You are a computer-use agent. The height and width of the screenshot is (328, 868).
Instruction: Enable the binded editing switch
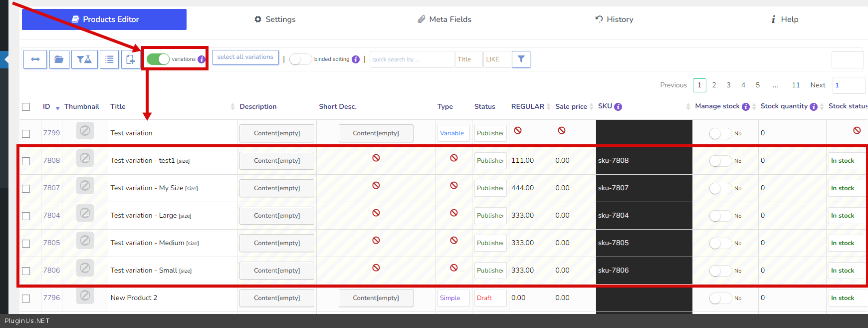pos(300,59)
